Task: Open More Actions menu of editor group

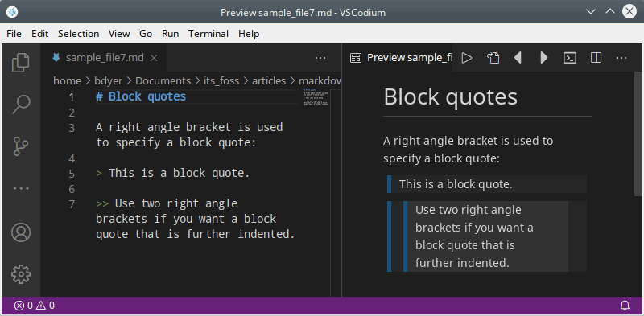Action: pos(320,58)
